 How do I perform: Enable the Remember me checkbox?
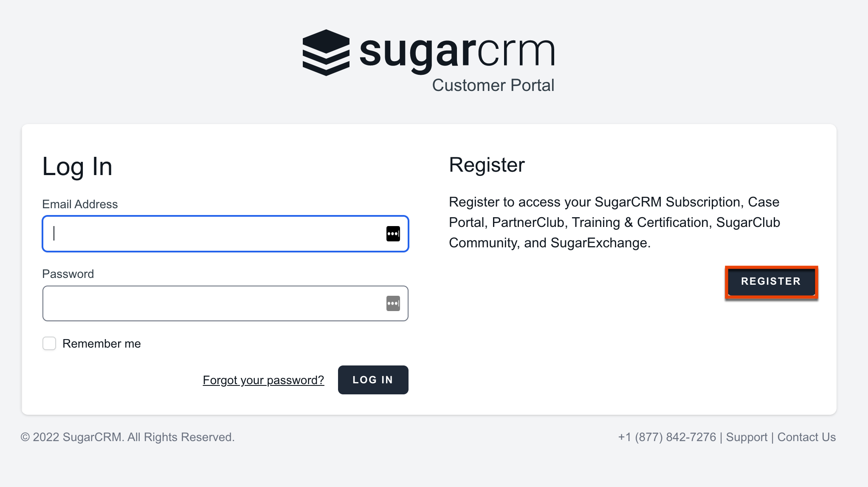pyautogui.click(x=49, y=343)
